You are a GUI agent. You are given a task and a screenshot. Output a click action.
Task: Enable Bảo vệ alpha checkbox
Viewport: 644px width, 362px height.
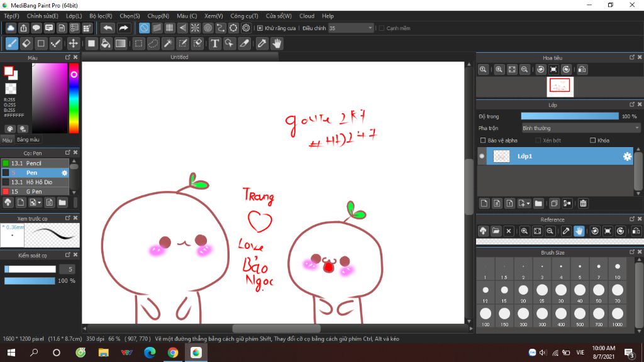pos(483,140)
